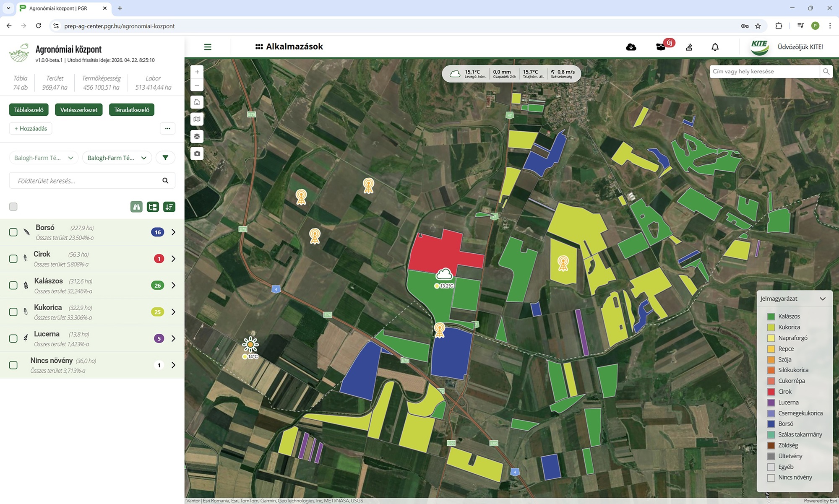The image size is (839, 504).
Task: Zoom out on the map
Action: [x=197, y=85]
